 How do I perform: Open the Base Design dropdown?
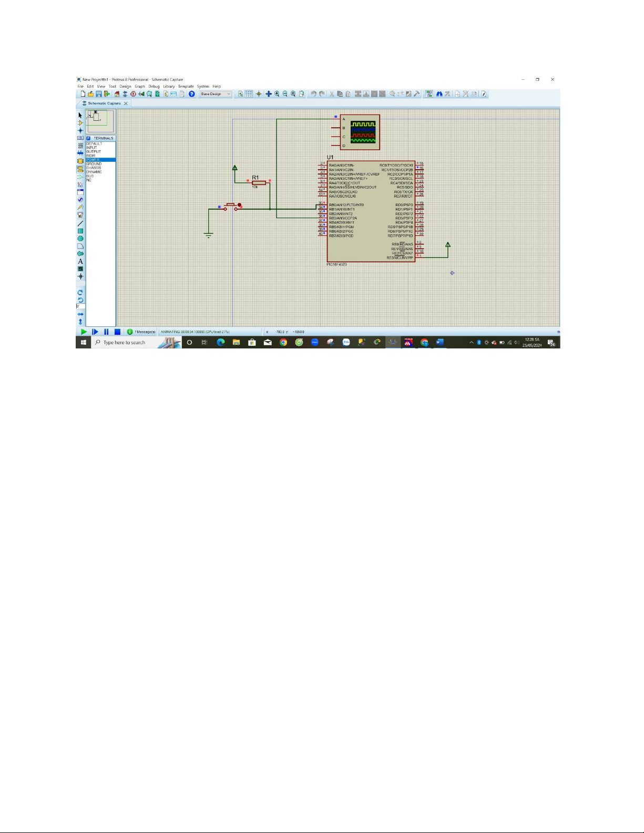click(216, 94)
